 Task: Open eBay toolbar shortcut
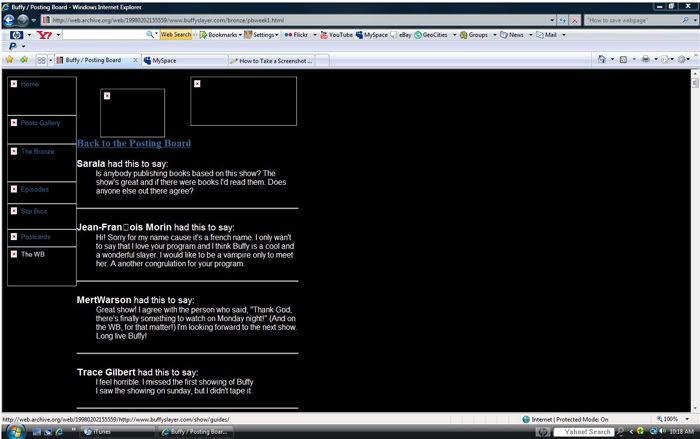click(x=401, y=35)
